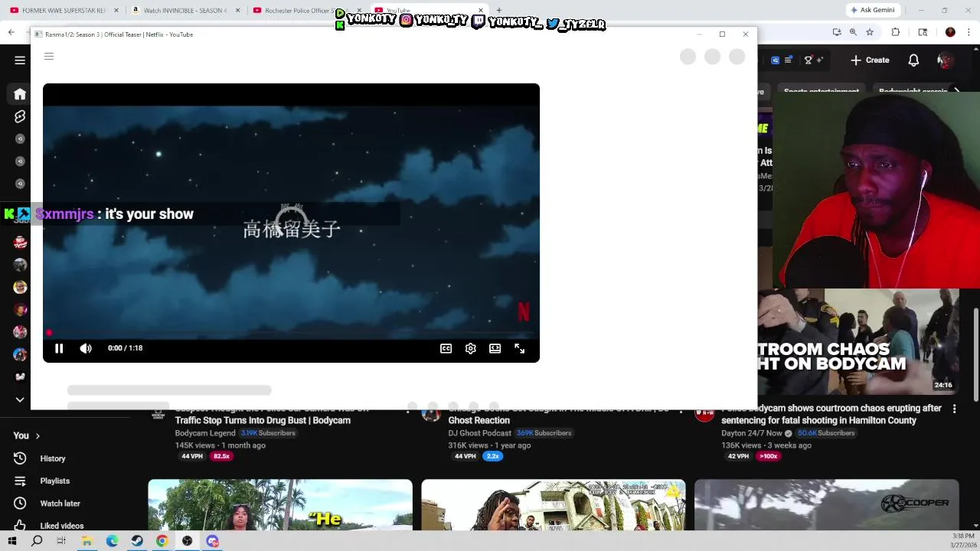980x551 pixels.
Task: Click the Create button
Action: coord(870,60)
